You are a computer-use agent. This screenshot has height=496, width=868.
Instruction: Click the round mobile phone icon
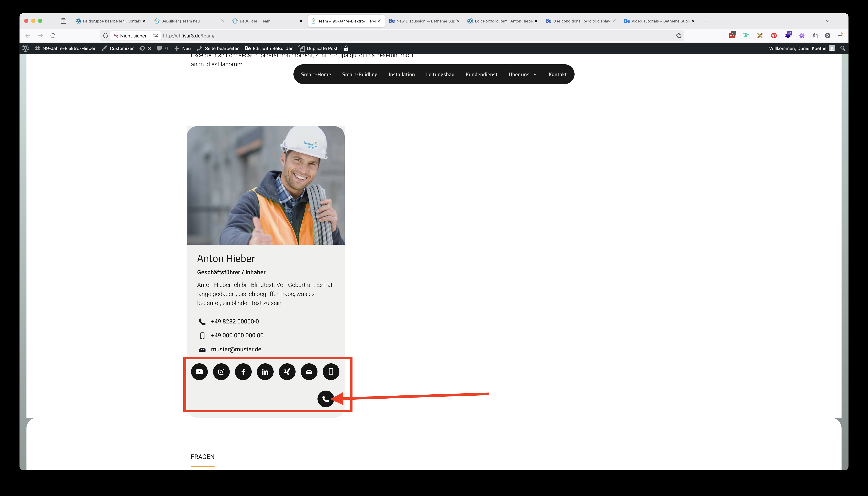pos(331,372)
